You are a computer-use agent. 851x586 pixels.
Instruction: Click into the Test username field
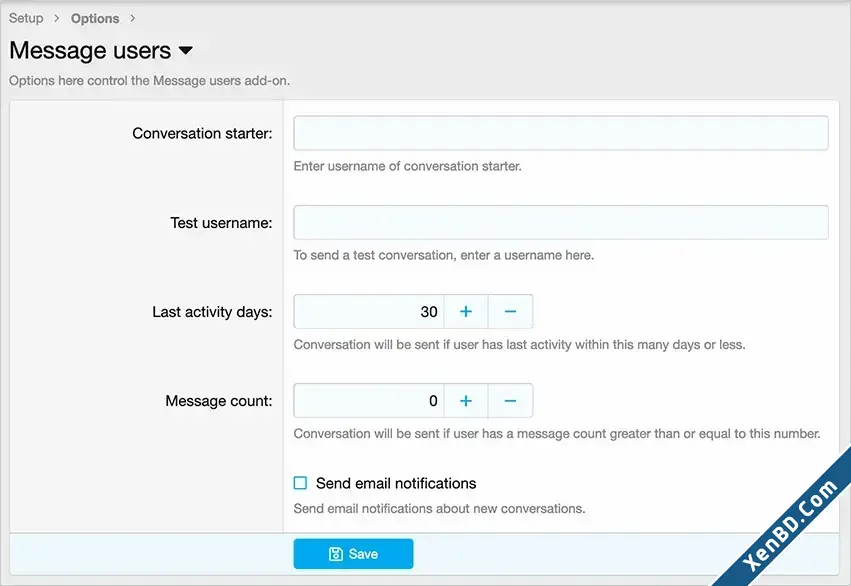point(561,222)
